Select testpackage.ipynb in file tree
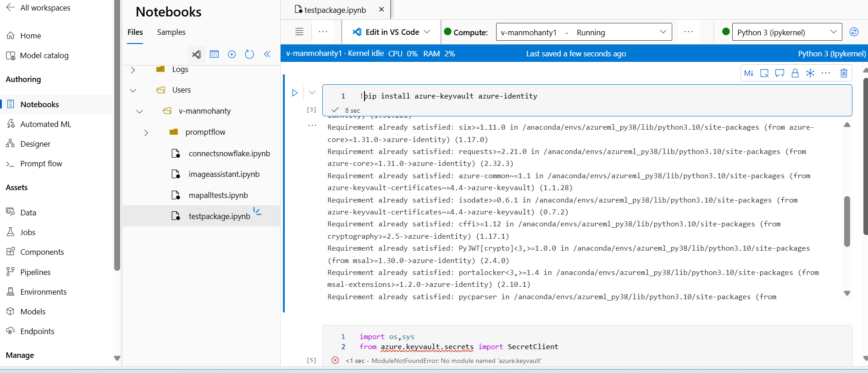The height and width of the screenshot is (373, 868). tap(201, 216)
